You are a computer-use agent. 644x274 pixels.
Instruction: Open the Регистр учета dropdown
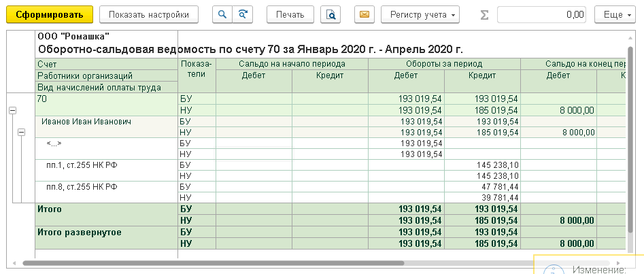(420, 14)
